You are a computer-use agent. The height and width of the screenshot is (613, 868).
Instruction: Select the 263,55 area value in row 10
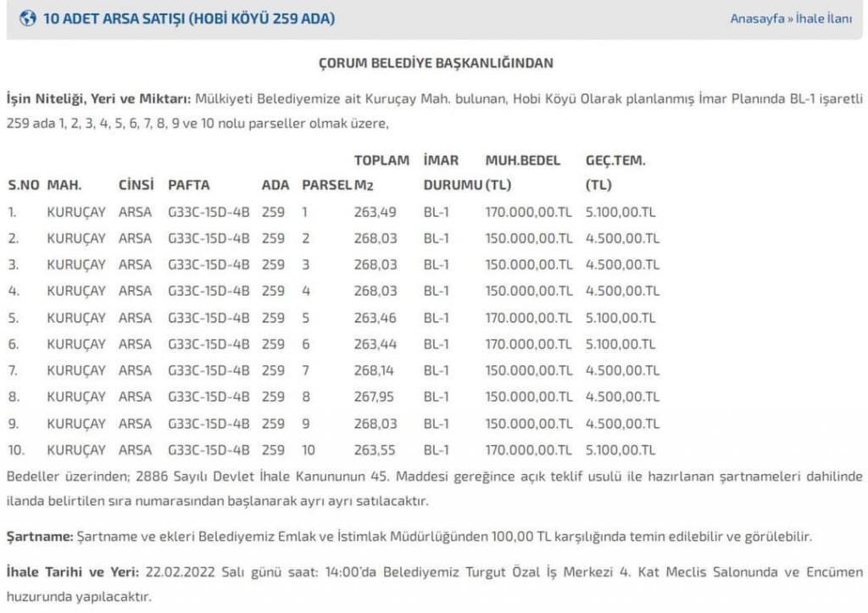click(376, 450)
